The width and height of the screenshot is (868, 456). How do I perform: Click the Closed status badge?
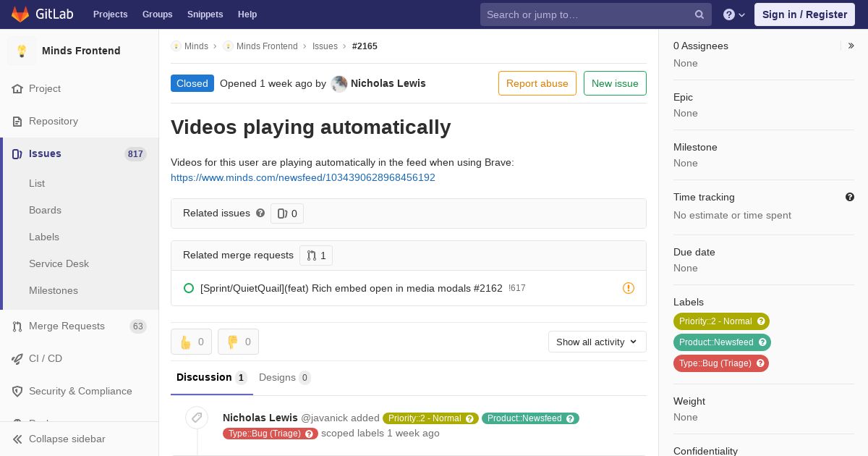(x=192, y=83)
